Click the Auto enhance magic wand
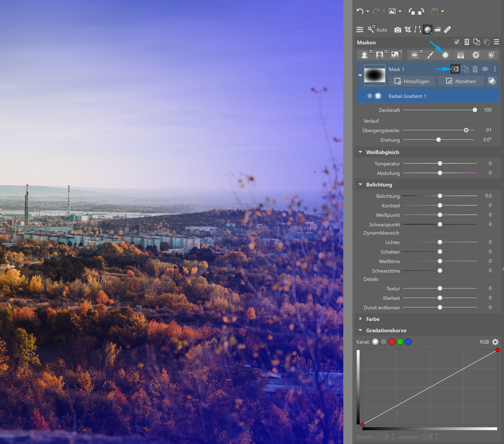504x444 pixels. (x=371, y=29)
